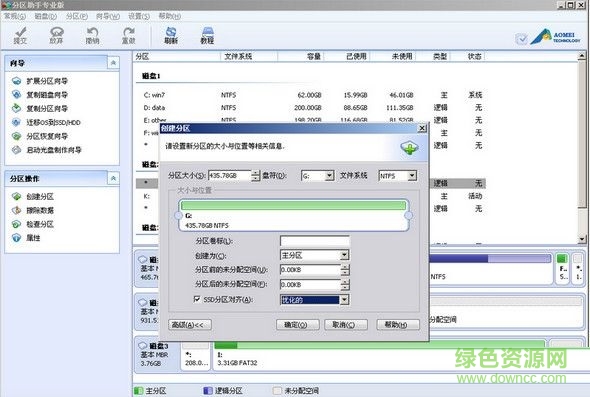
Task: Collapse the 向导 panel
Action: coord(113,63)
